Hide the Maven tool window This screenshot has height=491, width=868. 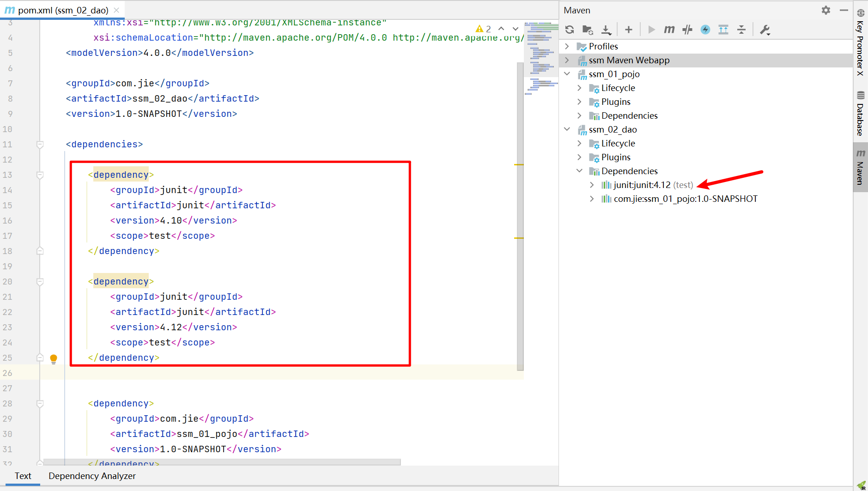(844, 10)
